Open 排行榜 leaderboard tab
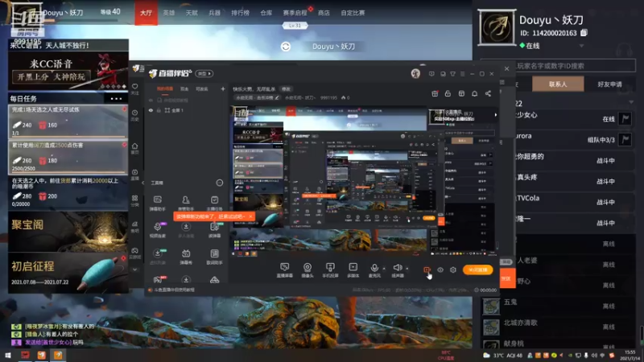 [240, 13]
